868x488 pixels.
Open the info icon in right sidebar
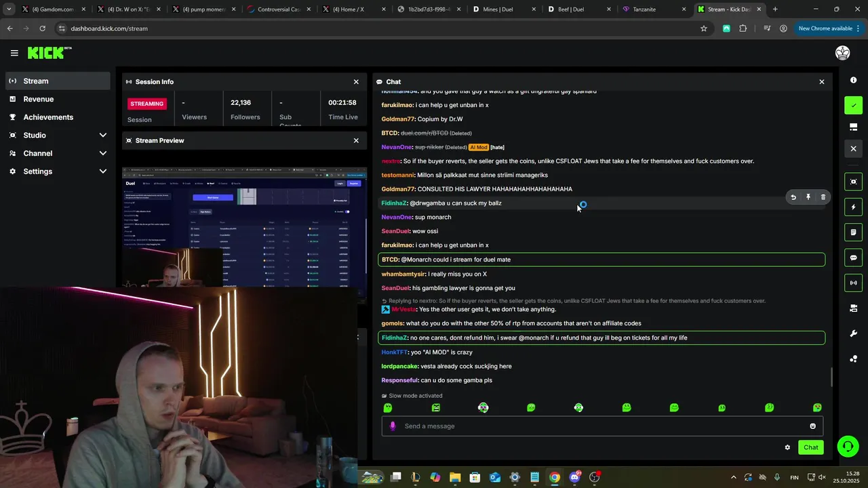[853, 80]
